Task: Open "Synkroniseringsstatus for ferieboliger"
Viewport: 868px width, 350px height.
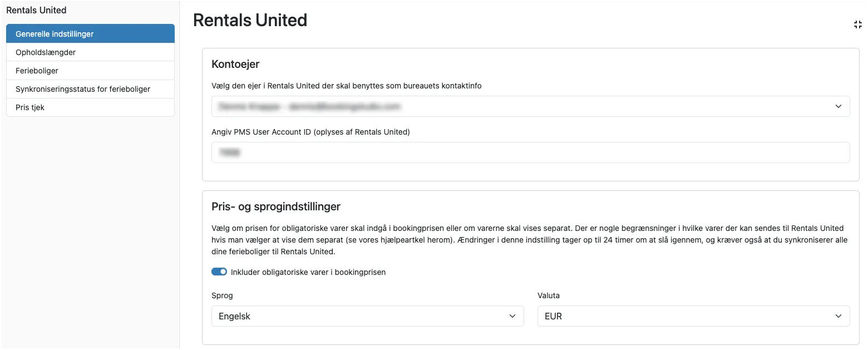Action: [82, 88]
